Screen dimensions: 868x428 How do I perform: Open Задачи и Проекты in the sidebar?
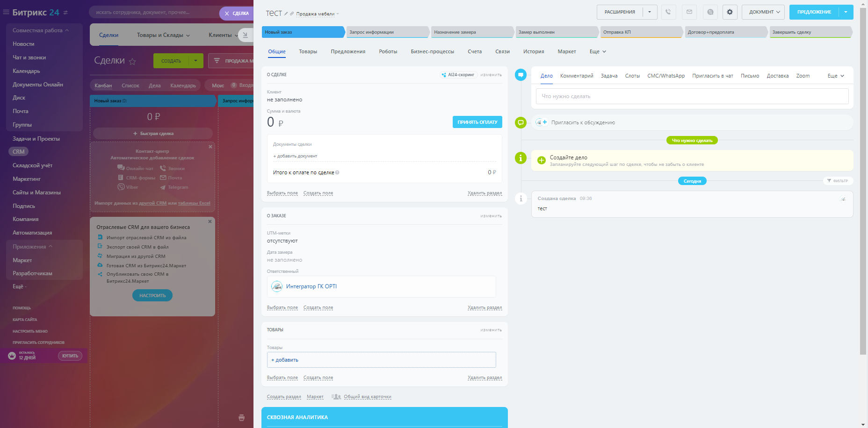pos(36,139)
